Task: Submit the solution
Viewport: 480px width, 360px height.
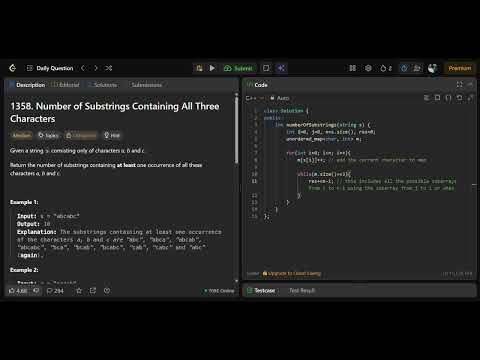Action: tap(239, 68)
